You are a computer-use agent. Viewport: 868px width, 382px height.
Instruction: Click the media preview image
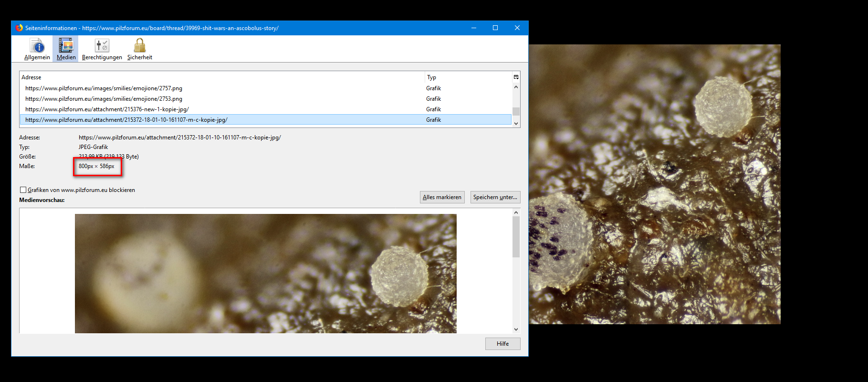pos(265,273)
